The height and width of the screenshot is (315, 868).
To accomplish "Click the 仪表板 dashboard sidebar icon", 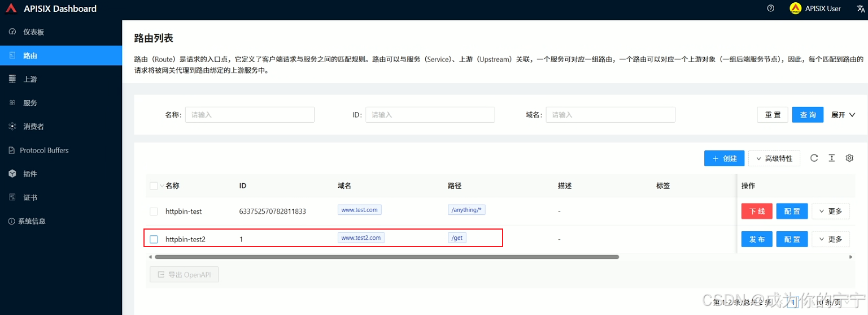I will (12, 32).
